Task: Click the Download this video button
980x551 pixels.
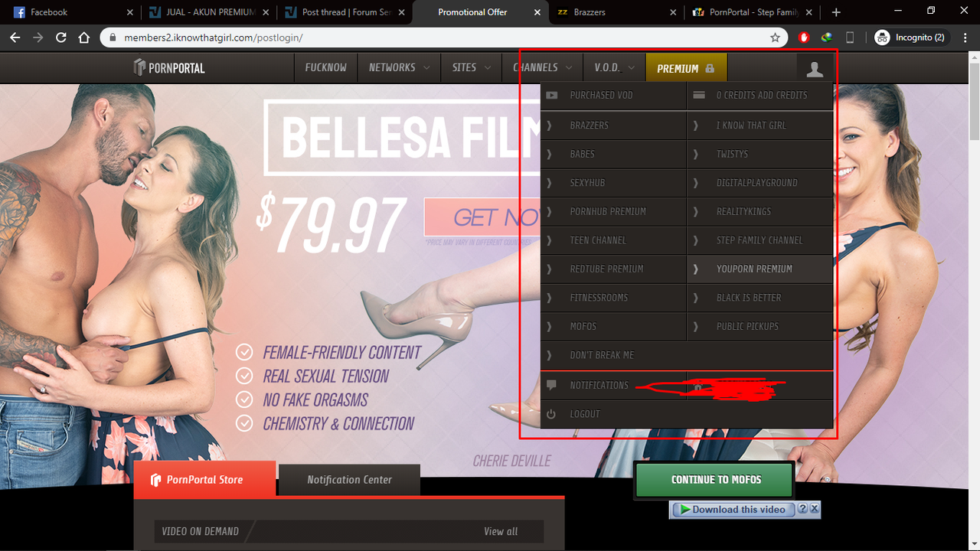Action: click(x=733, y=510)
